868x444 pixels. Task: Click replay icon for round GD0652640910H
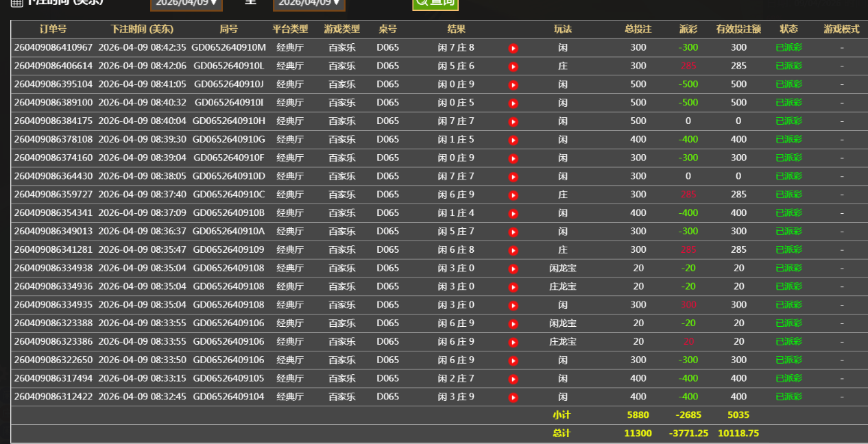click(x=513, y=121)
